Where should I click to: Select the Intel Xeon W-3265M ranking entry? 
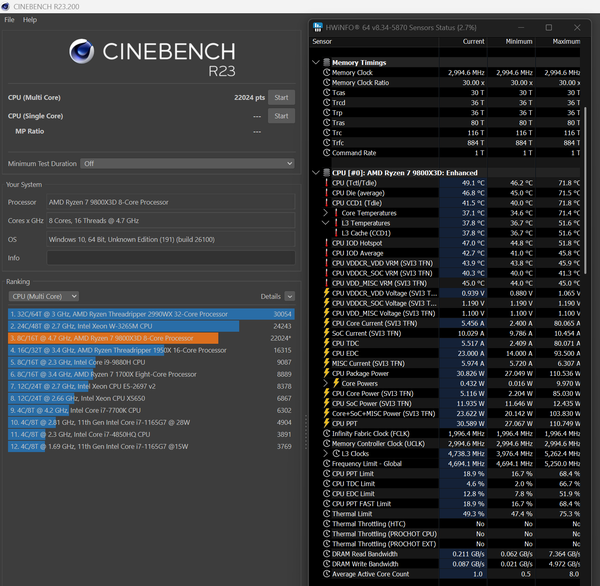pos(151,326)
